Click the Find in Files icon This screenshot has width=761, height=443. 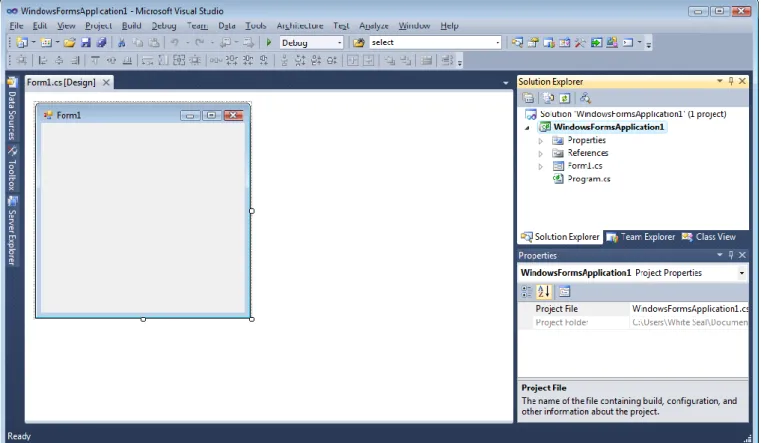coord(359,43)
